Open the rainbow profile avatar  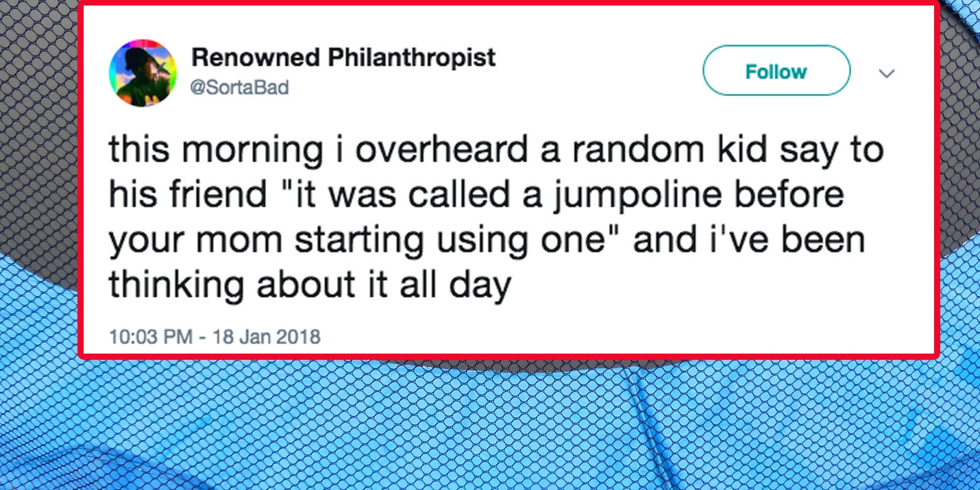[143, 73]
